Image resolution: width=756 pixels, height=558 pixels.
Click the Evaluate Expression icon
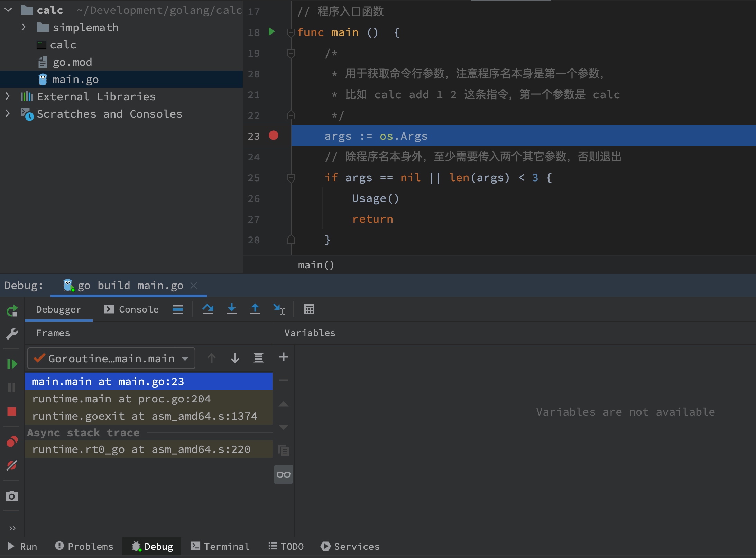point(309,310)
